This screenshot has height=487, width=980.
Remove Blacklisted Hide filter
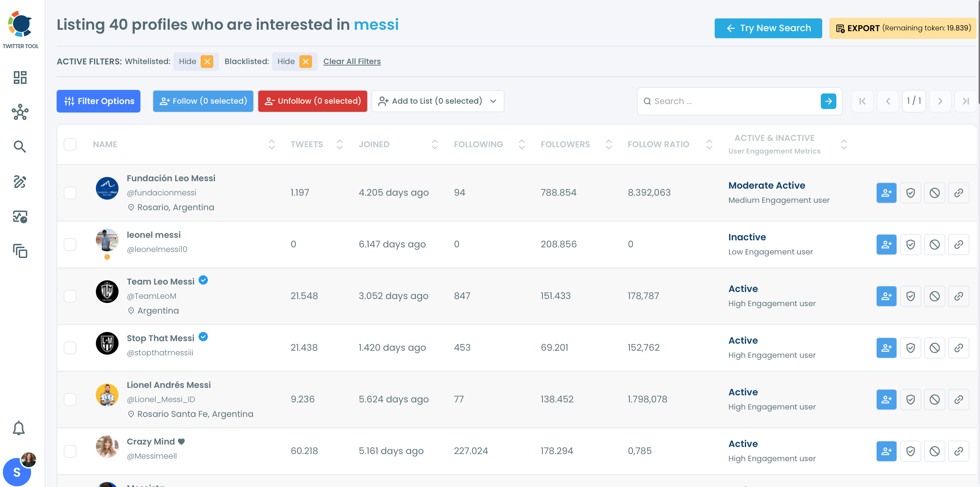tap(305, 62)
